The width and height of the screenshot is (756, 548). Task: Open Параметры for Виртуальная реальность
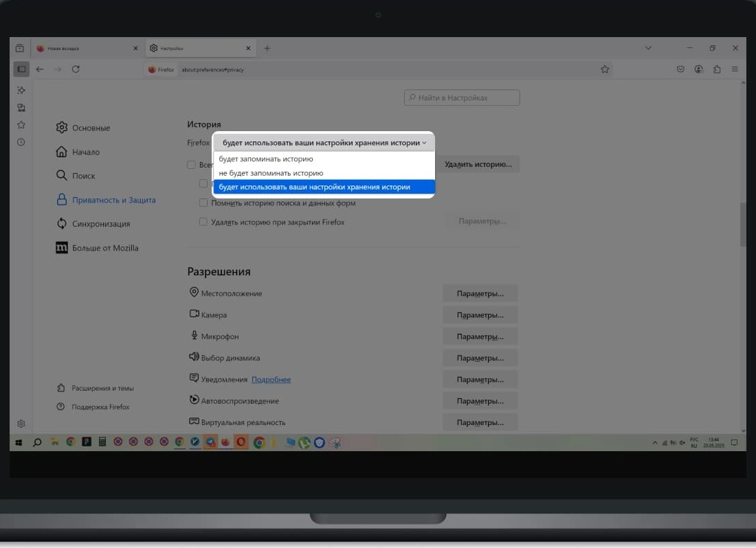pyautogui.click(x=480, y=422)
